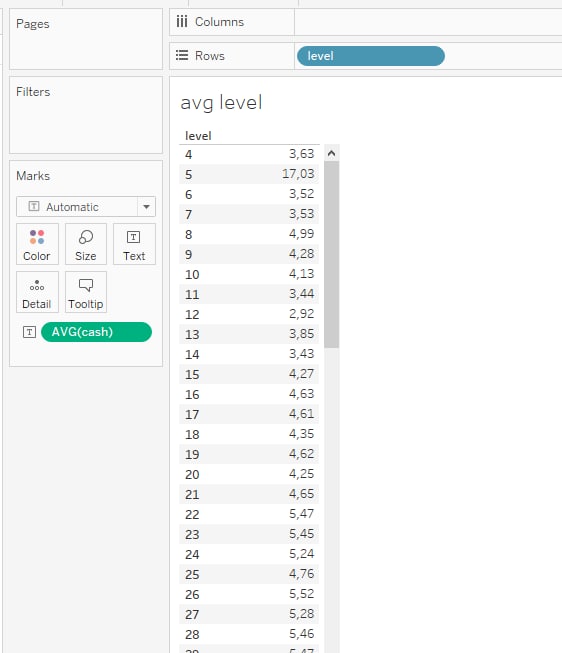Select the row header for level 14
562x653 pixels.
coord(192,354)
